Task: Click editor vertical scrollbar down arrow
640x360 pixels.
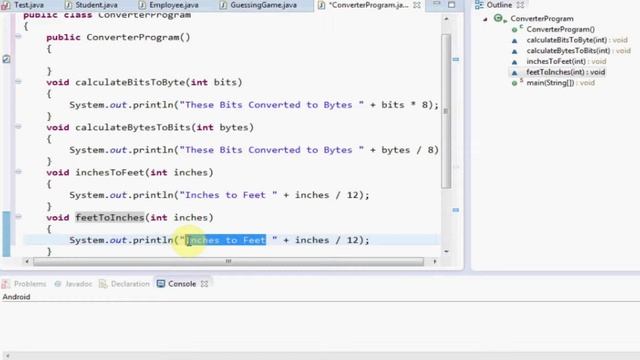Action: (446, 251)
